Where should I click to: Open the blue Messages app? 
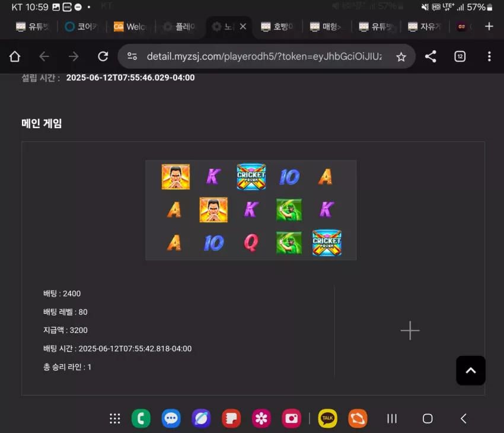(171, 419)
